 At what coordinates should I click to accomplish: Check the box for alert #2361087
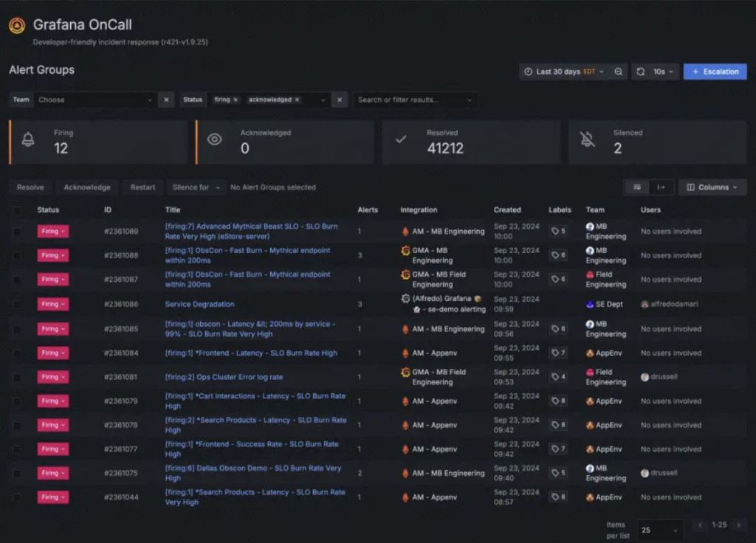(17, 280)
